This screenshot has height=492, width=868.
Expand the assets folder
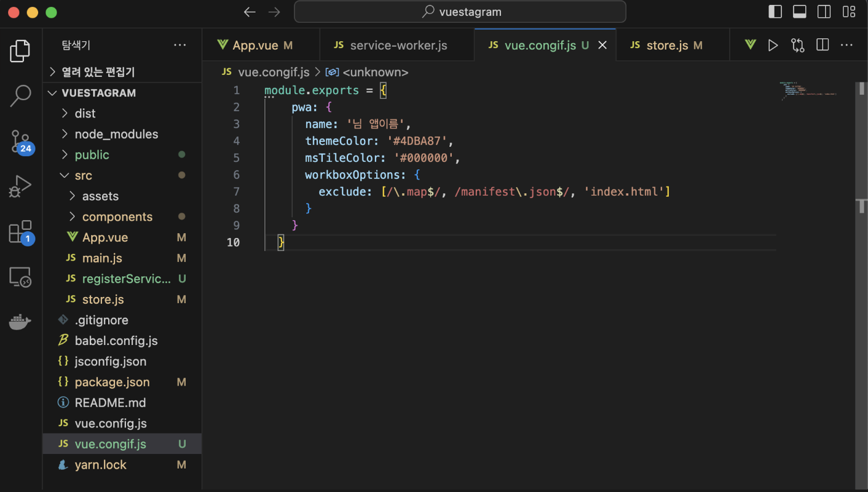[x=122, y=196]
